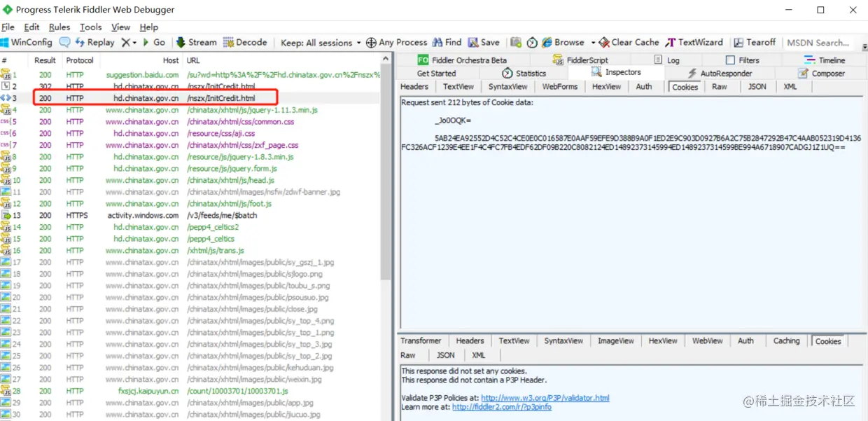Open the Rules menu

pos(59,27)
